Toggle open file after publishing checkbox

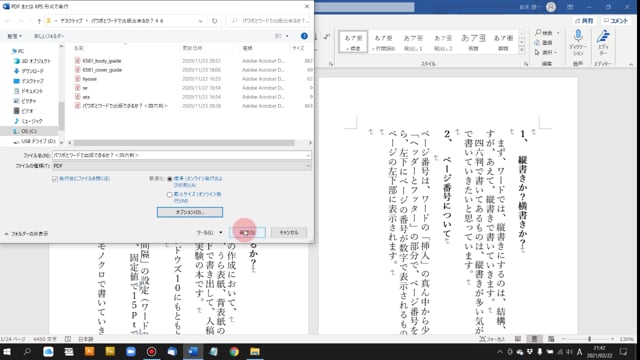[55, 179]
